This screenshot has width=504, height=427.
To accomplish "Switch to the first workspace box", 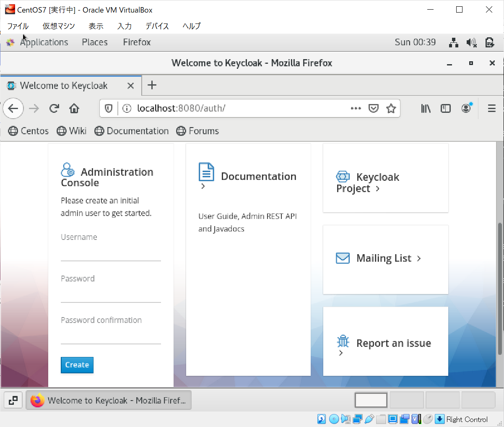I will pyautogui.click(x=371, y=400).
